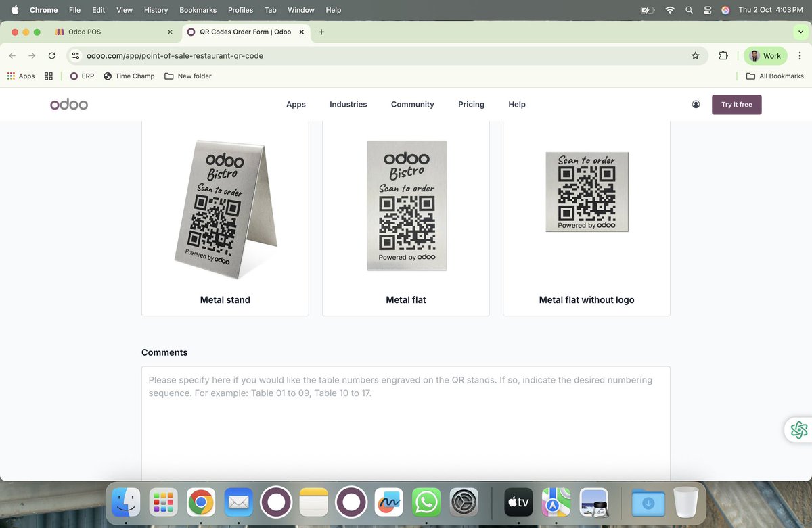Image resolution: width=812 pixels, height=528 pixels.
Task: Open the Chrome File menu
Action: click(74, 10)
